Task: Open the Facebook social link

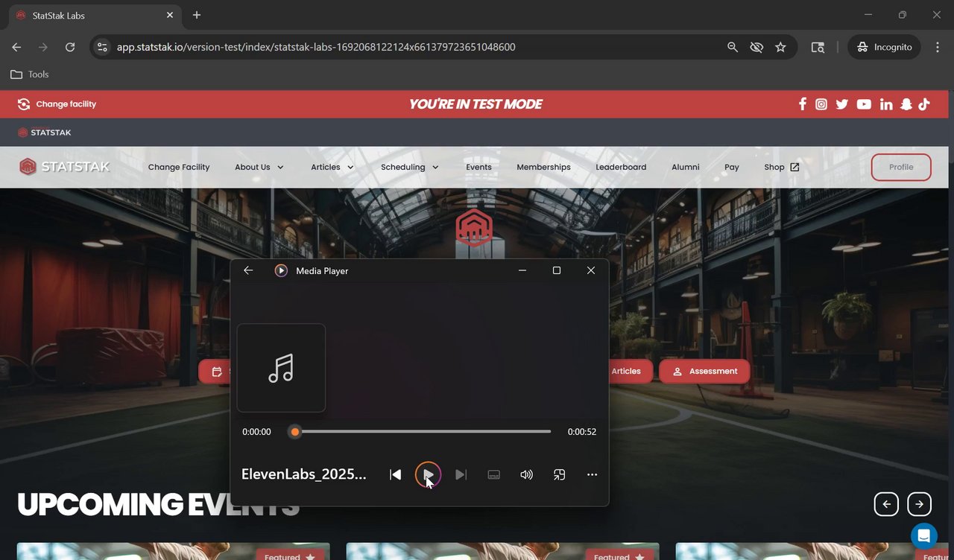Action: [802, 104]
